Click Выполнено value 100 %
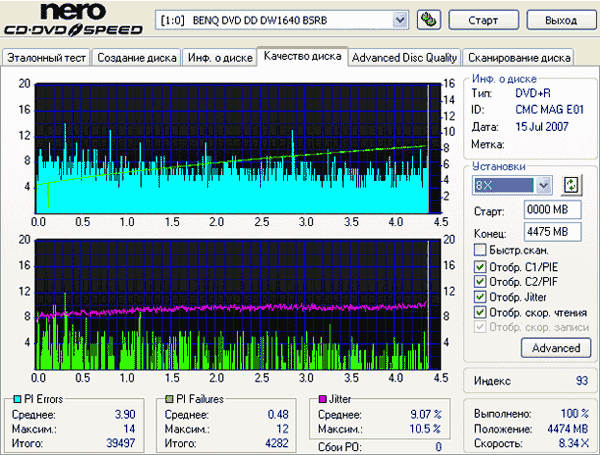The height and width of the screenshot is (455, 600). [x=575, y=414]
